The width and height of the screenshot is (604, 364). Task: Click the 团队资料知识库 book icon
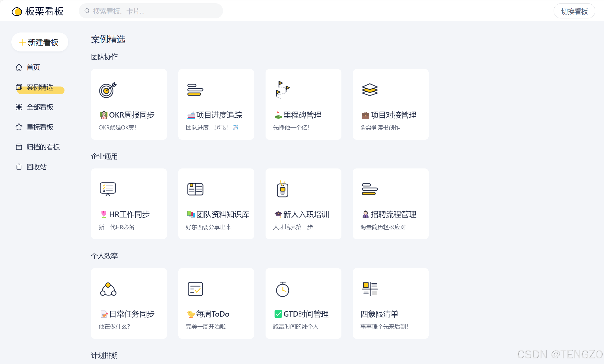(x=195, y=189)
